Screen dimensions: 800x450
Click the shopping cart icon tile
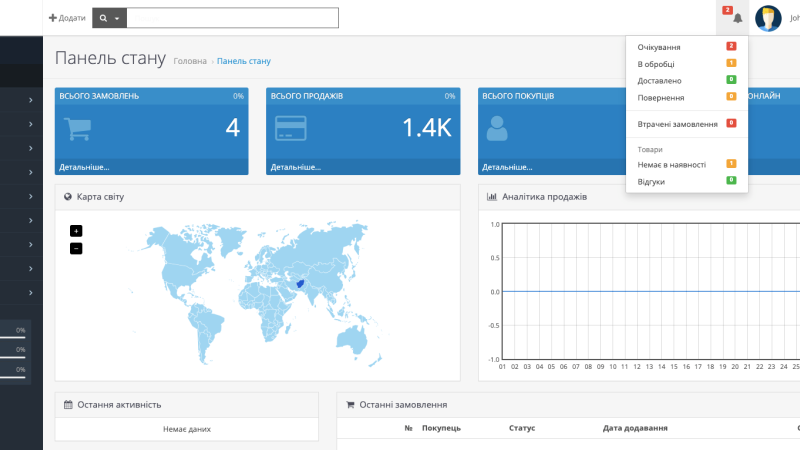[x=78, y=129]
